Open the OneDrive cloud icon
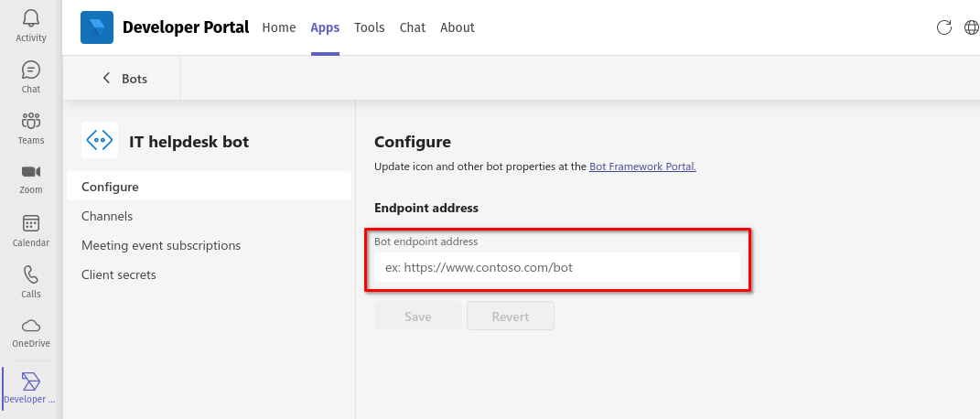The height and width of the screenshot is (419, 980). click(30, 326)
